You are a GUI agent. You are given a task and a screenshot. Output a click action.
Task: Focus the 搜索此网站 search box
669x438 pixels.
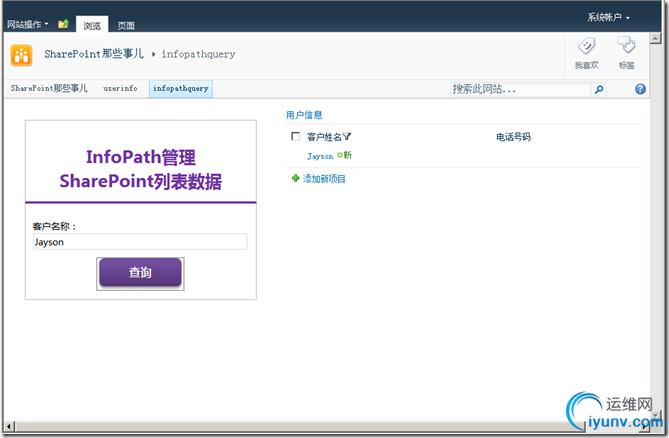coord(520,89)
